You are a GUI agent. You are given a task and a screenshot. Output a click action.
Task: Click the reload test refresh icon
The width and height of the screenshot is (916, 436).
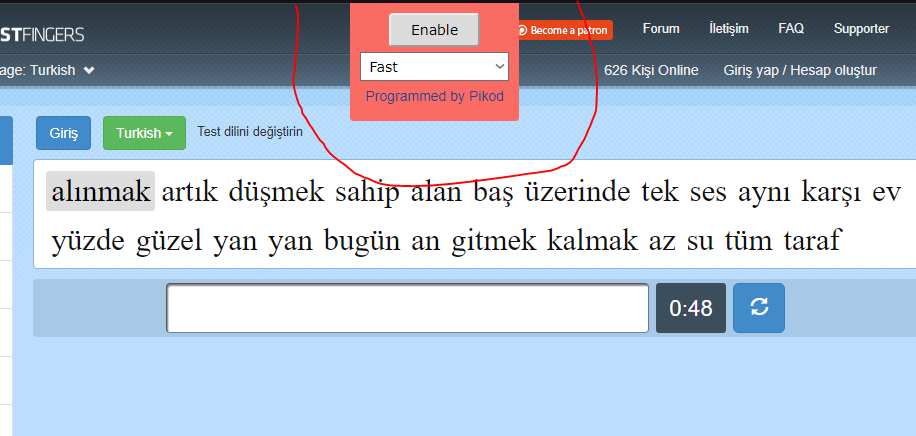point(759,308)
